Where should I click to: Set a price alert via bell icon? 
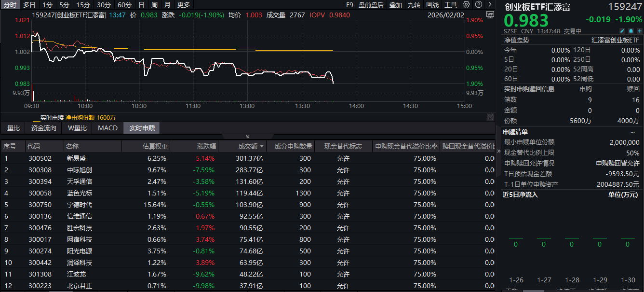click(631, 31)
